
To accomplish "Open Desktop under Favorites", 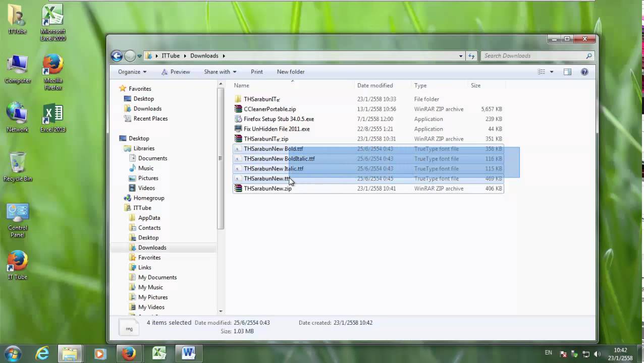I will pos(144,99).
